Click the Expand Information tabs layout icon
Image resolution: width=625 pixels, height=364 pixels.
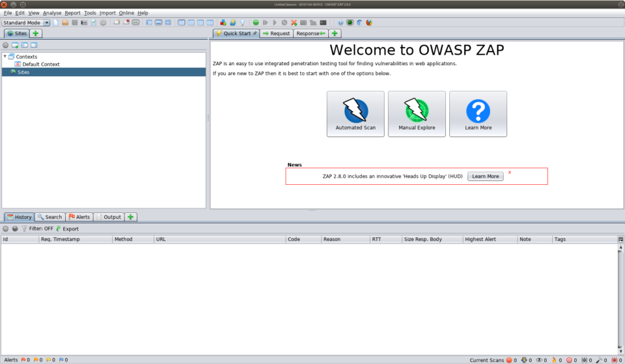[158, 23]
